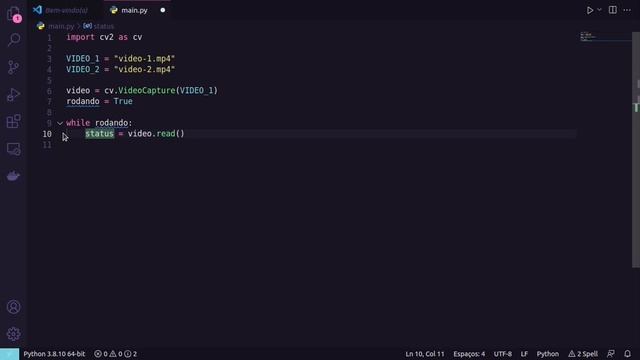The image size is (640, 360).
Task: Click the unsaved dot on main.py tab
Action: [162, 10]
